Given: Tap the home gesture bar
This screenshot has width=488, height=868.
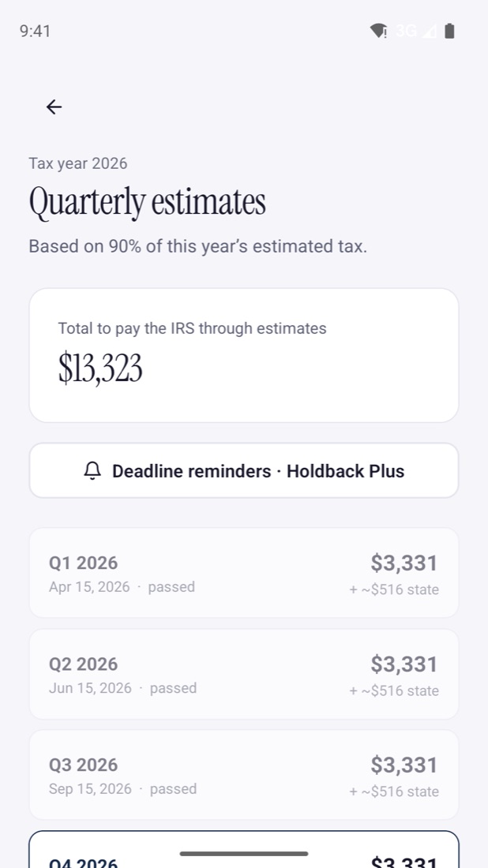Looking at the screenshot, I should pyautogui.click(x=244, y=854).
